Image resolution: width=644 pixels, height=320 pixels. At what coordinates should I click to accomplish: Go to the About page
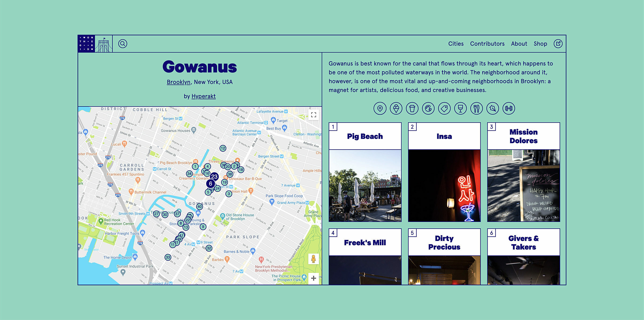click(x=519, y=44)
